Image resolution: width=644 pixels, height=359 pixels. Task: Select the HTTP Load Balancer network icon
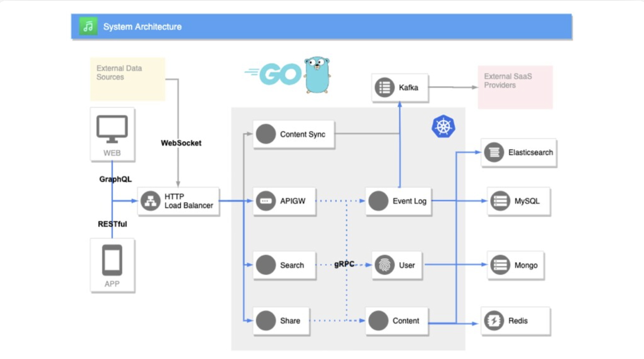150,201
